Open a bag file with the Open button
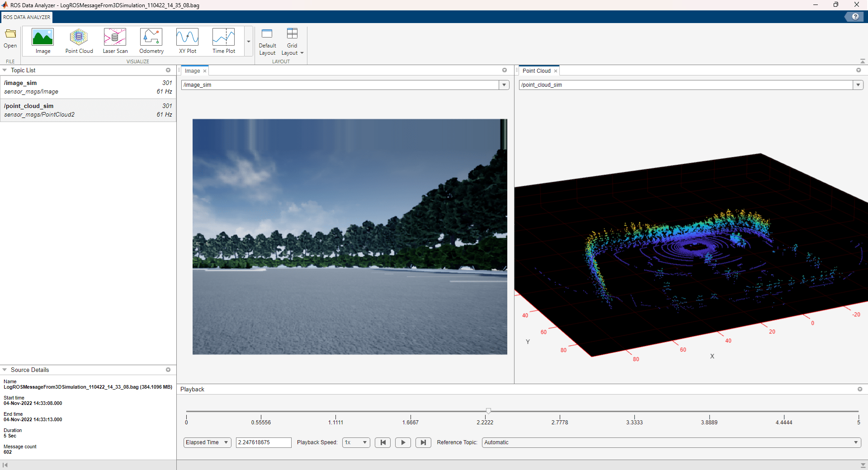 10,39
